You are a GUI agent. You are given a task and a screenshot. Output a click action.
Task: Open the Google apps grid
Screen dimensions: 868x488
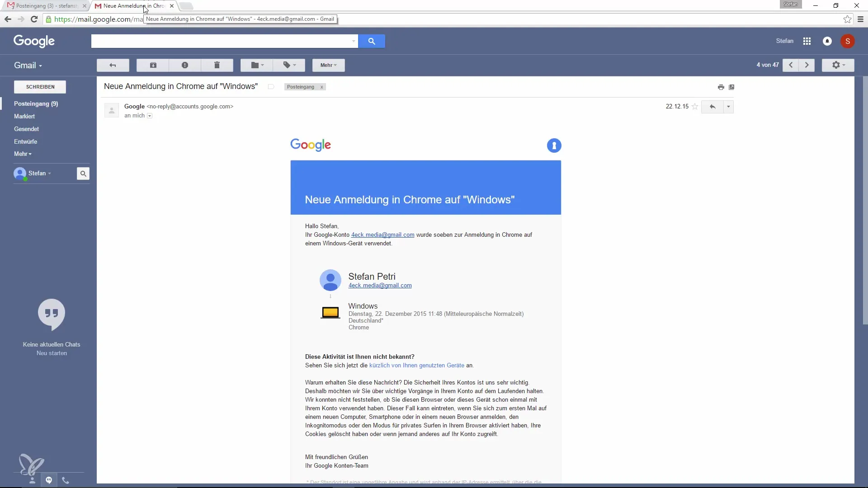(x=807, y=41)
